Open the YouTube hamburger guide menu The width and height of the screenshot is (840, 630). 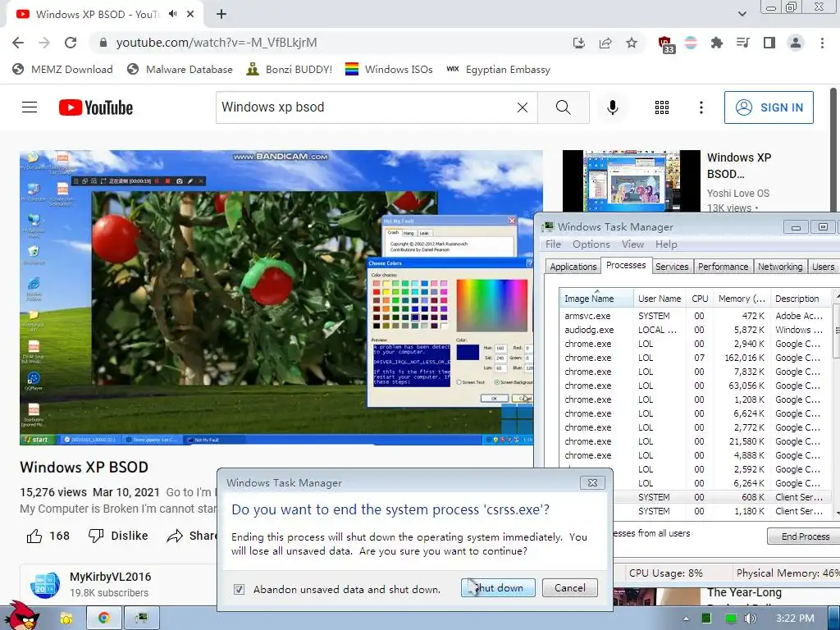(30, 107)
